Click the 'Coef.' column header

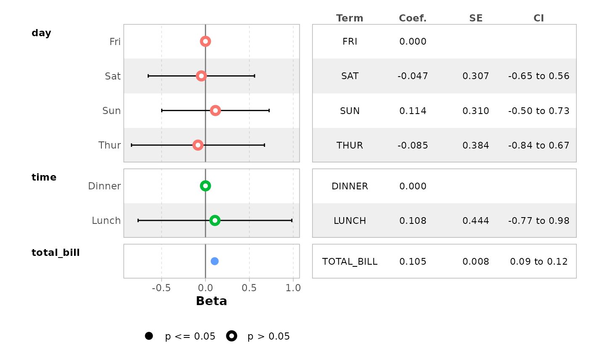pos(413,18)
